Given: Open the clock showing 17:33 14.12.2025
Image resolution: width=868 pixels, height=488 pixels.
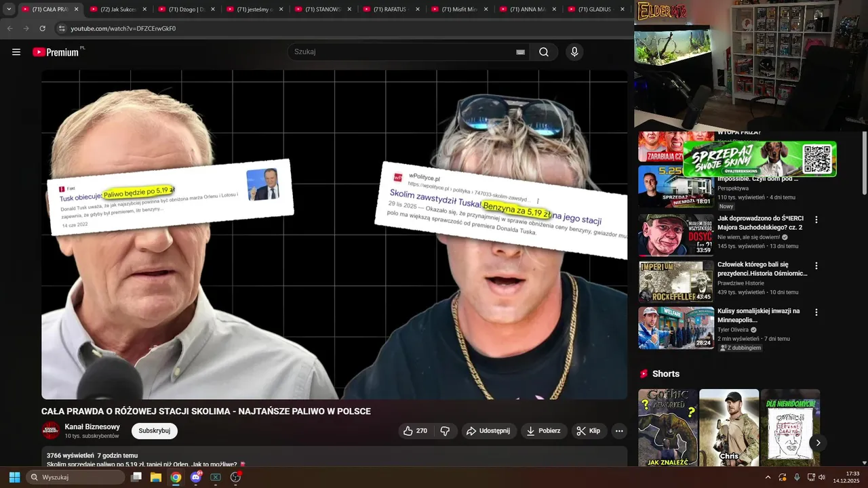Looking at the screenshot, I should [846, 477].
